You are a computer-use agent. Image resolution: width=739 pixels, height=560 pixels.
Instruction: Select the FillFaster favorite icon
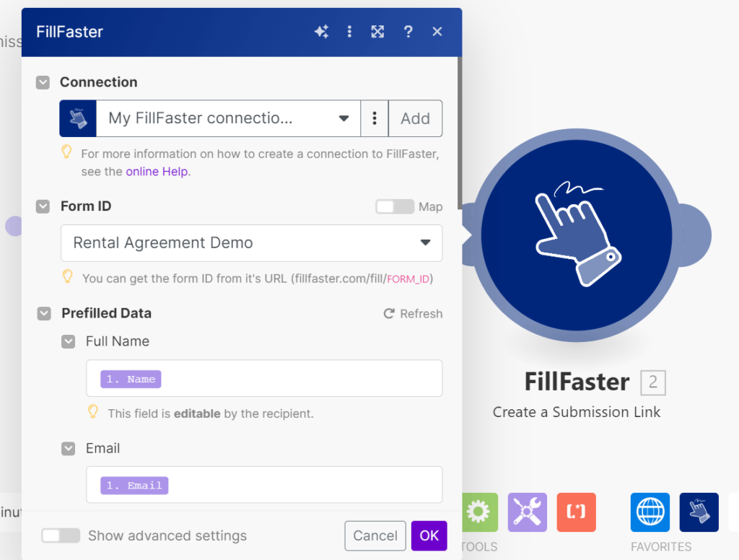click(699, 512)
